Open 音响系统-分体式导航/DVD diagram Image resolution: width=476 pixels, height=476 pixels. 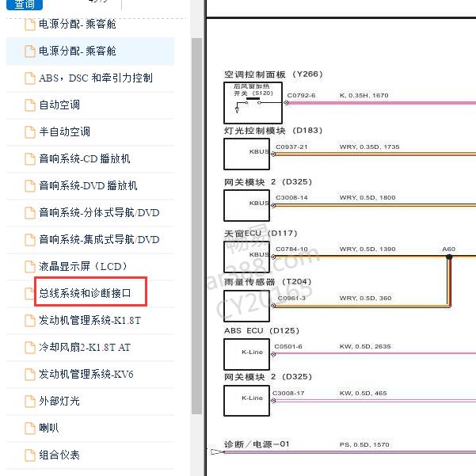coord(99,212)
